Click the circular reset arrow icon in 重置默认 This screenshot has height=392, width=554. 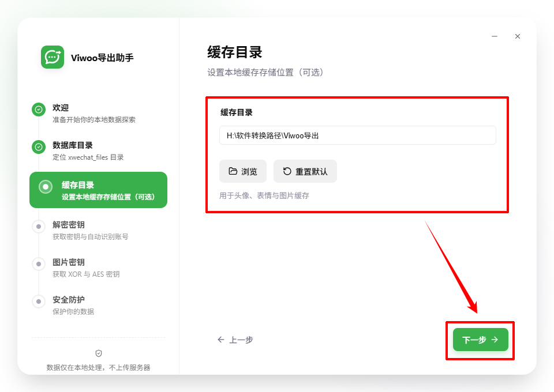pyautogui.click(x=287, y=171)
